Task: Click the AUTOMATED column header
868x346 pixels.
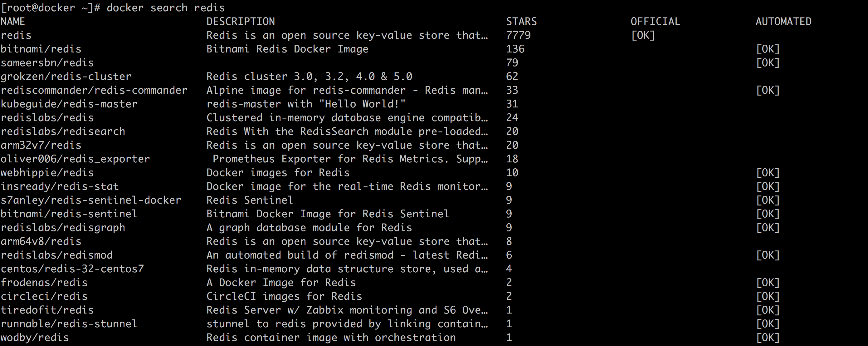Action: (783, 22)
